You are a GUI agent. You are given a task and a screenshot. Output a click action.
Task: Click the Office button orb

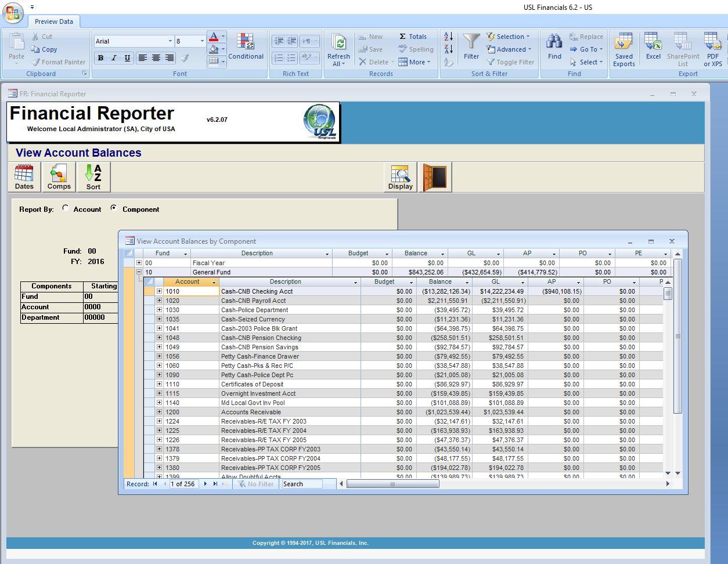pyautogui.click(x=13, y=13)
